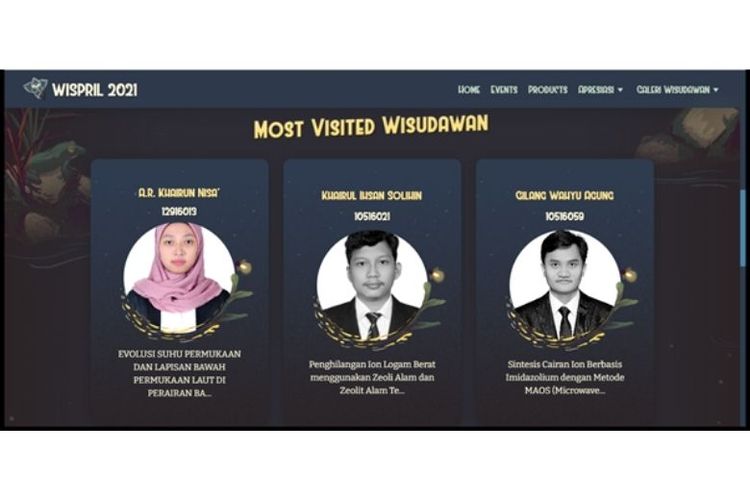Open the Home menu item
Viewport: 750px width, 500px height.
point(469,89)
